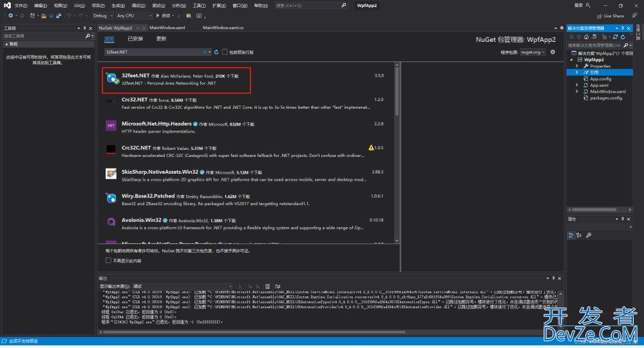The image size is (644, 348).
Task: Click the Visual Studio top search box
Action: tap(311, 5)
